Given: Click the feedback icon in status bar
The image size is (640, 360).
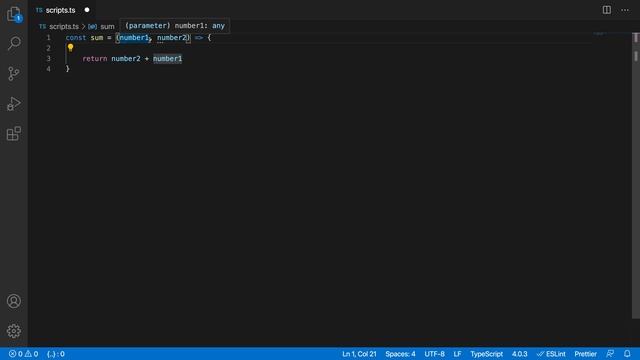Looking at the screenshot, I should [x=610, y=354].
